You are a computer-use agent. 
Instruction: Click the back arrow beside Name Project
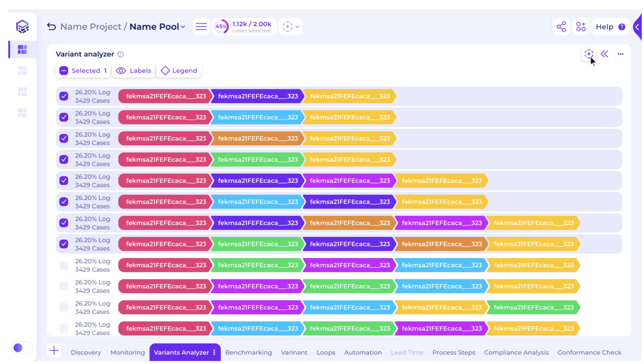tap(51, 27)
